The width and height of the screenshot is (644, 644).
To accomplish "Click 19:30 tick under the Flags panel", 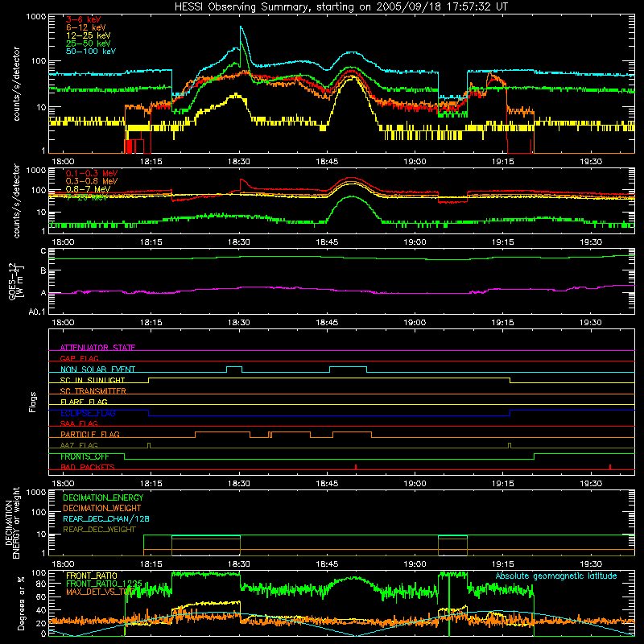I will point(591,484).
